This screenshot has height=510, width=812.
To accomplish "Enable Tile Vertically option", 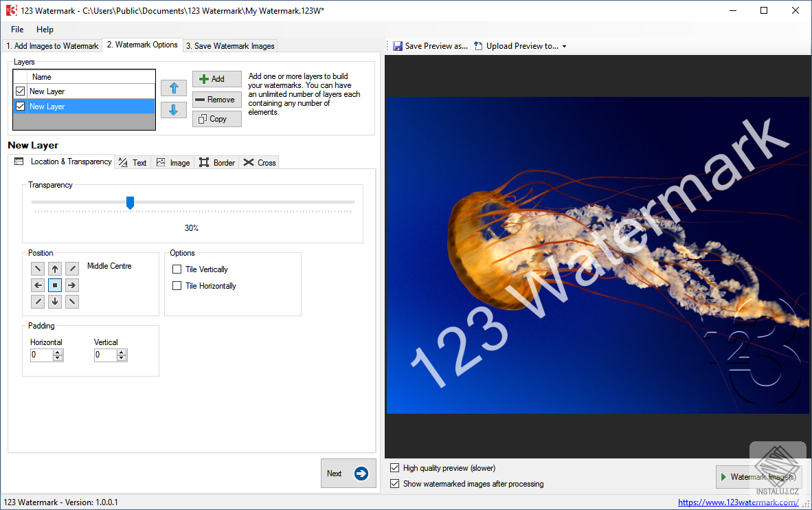I will coord(177,269).
